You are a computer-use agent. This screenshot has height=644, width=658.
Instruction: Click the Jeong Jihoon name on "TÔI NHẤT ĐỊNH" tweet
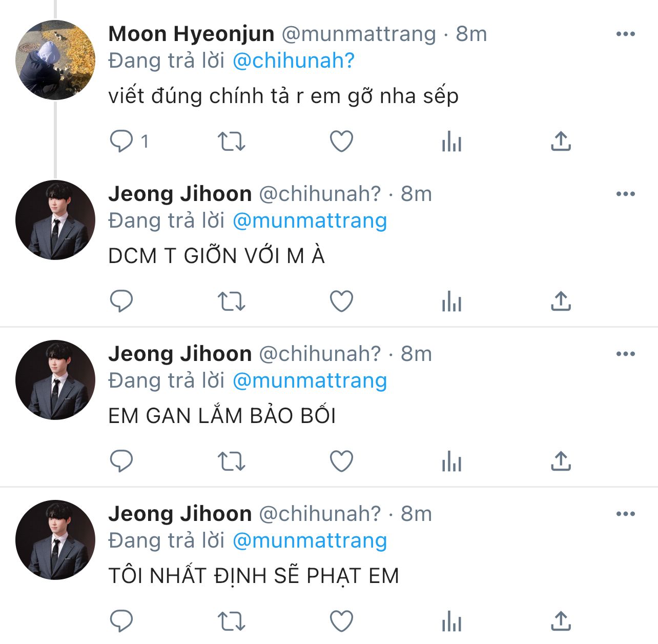pyautogui.click(x=180, y=514)
